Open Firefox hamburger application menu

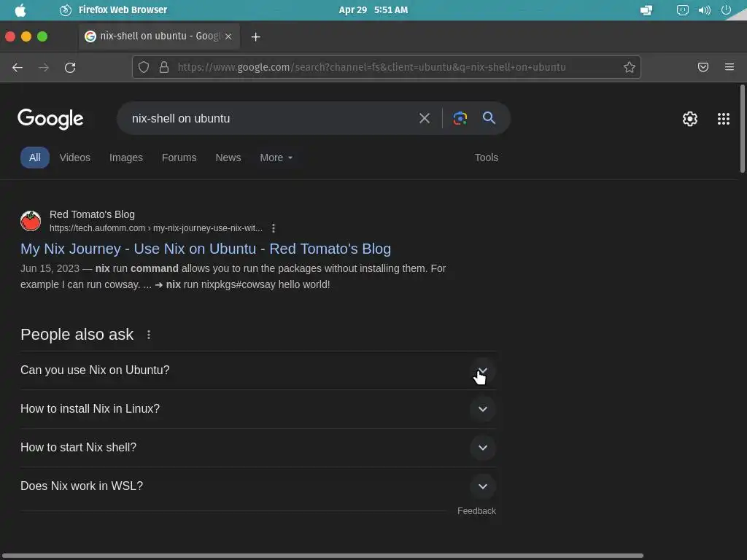[729, 67]
